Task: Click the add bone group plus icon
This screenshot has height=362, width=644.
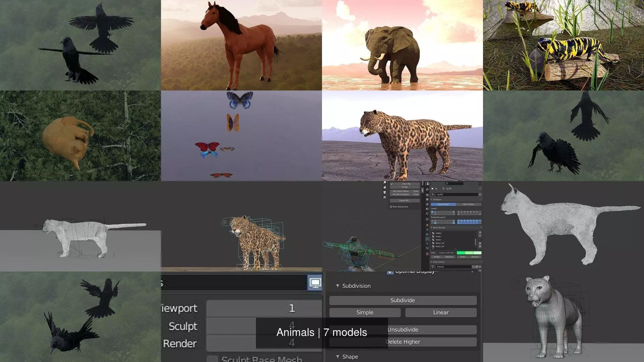Action: coord(480,232)
